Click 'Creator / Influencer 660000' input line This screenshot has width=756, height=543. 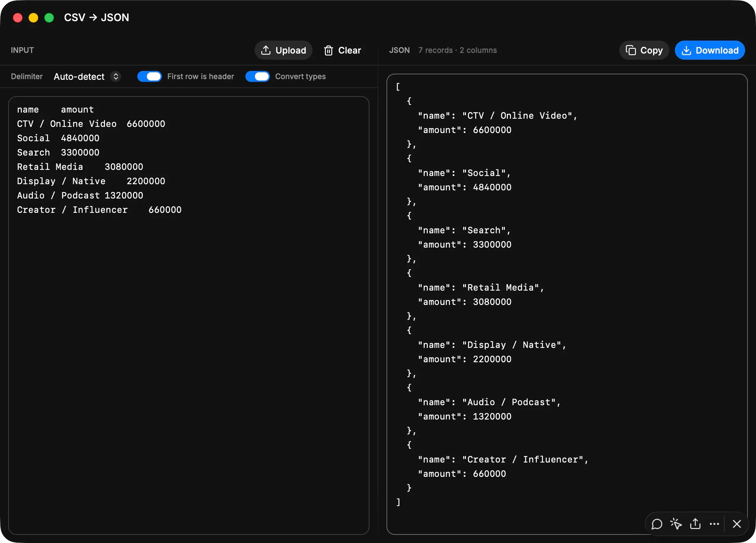click(99, 210)
